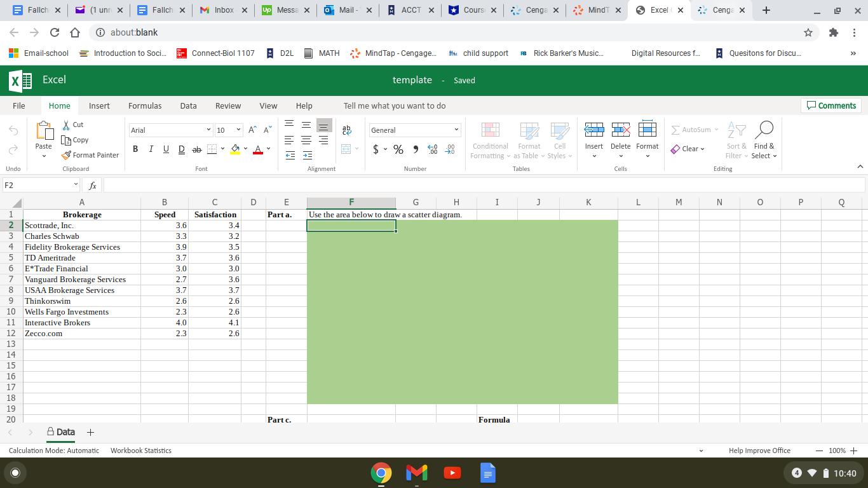Click Workbook Statistics in status bar
The height and width of the screenshot is (488, 868).
141,451
